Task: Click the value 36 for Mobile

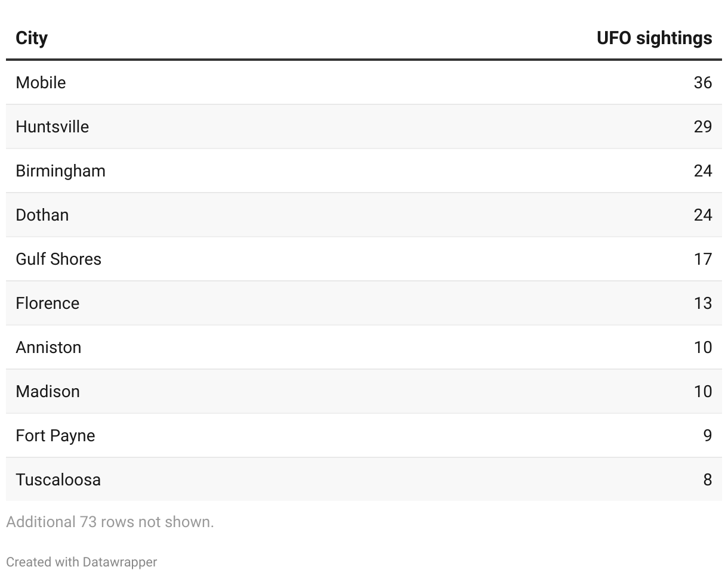Action: [702, 82]
